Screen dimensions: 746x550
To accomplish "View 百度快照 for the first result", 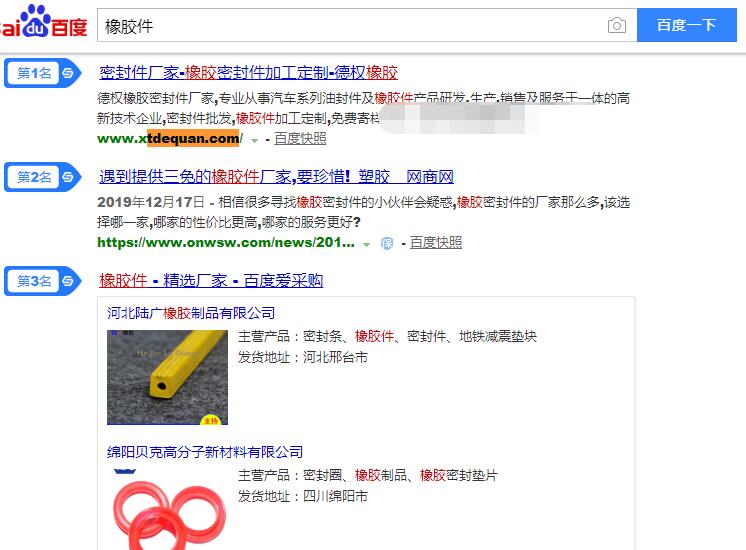I will (x=300, y=138).
